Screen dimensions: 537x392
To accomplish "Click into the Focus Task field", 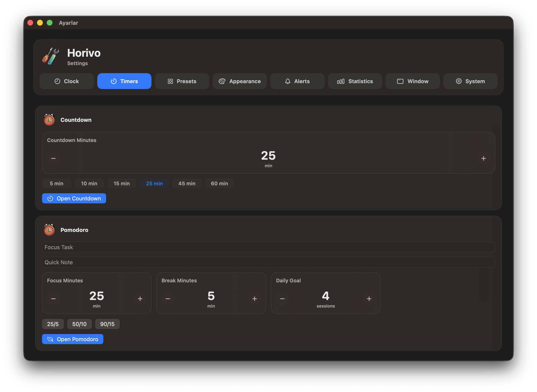I will (268, 247).
